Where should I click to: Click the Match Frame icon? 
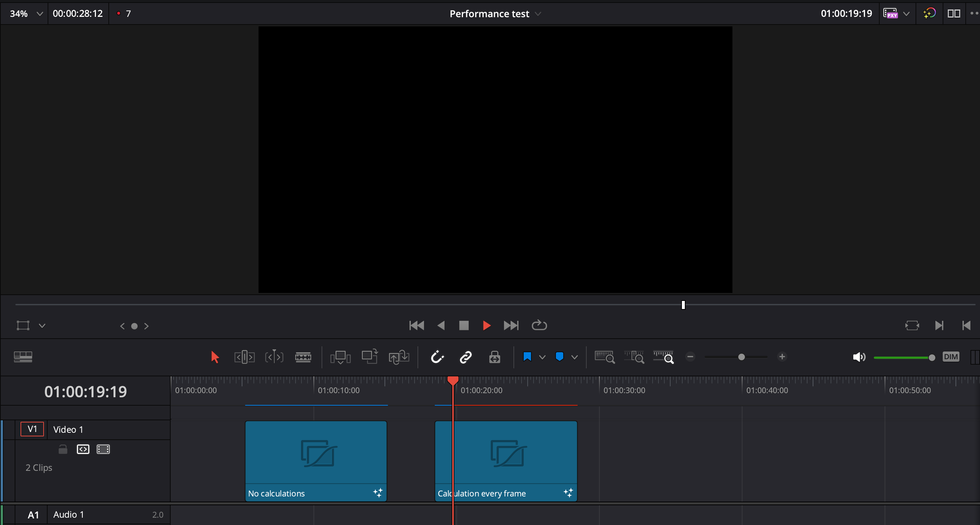(912, 325)
